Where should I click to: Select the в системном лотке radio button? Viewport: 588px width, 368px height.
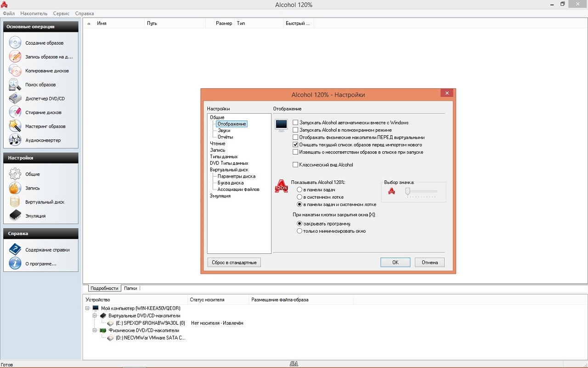click(300, 197)
